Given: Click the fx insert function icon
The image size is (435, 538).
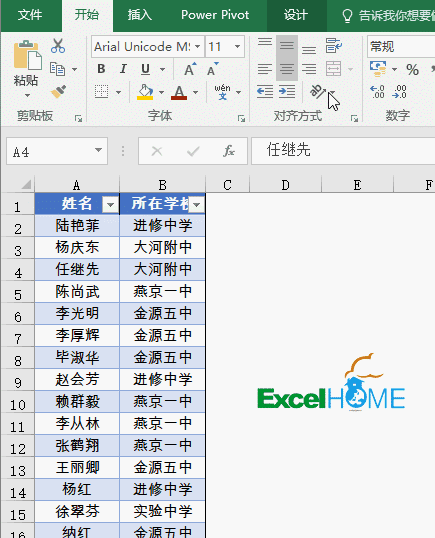Looking at the screenshot, I should point(229,151).
